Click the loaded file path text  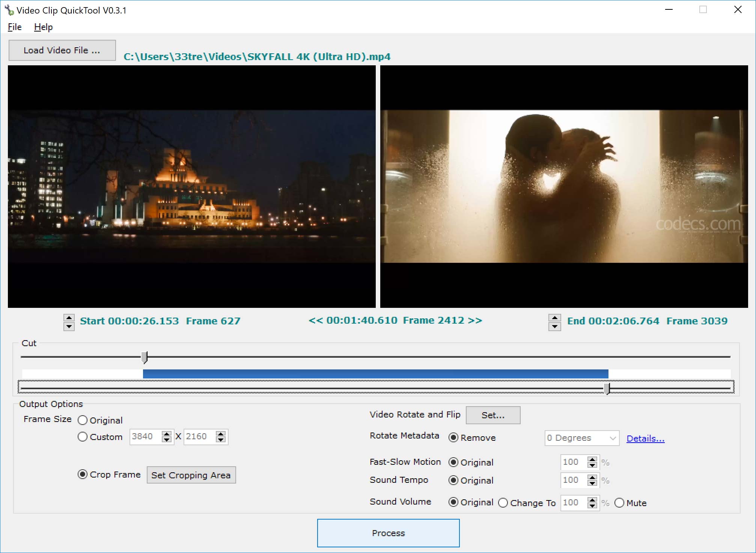[x=257, y=57]
